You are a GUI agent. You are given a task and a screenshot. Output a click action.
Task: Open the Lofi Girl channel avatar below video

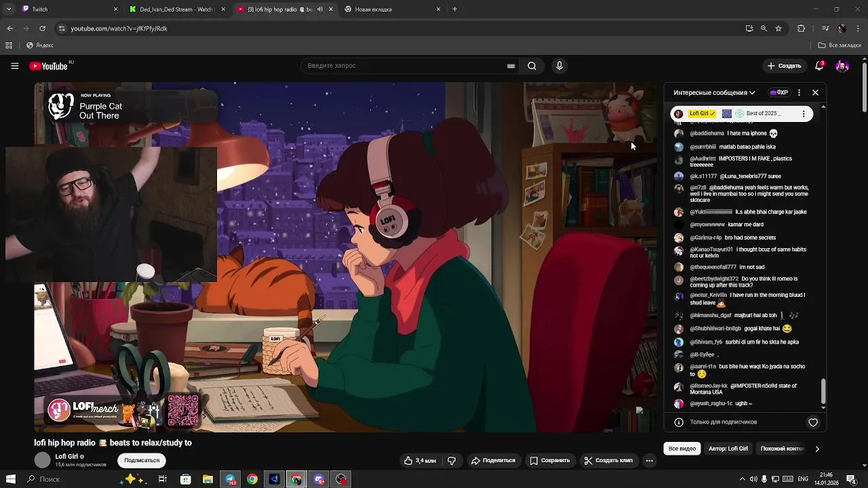(43, 460)
